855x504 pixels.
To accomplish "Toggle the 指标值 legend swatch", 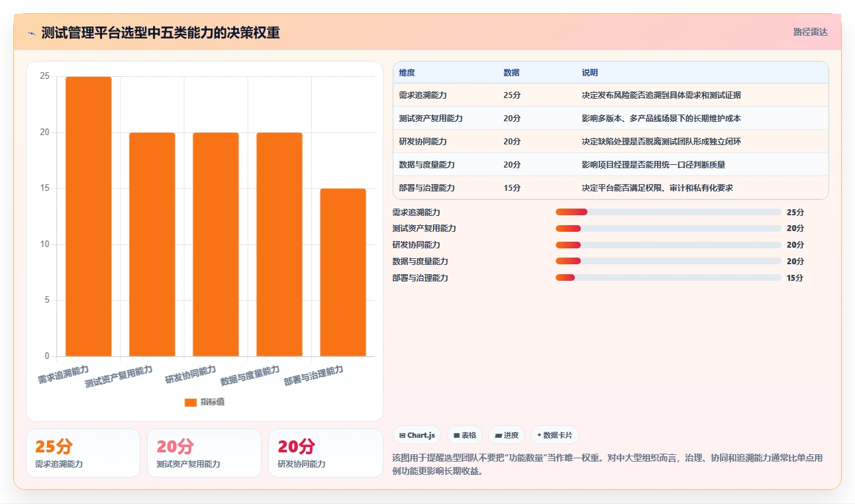I will pyautogui.click(x=191, y=402).
